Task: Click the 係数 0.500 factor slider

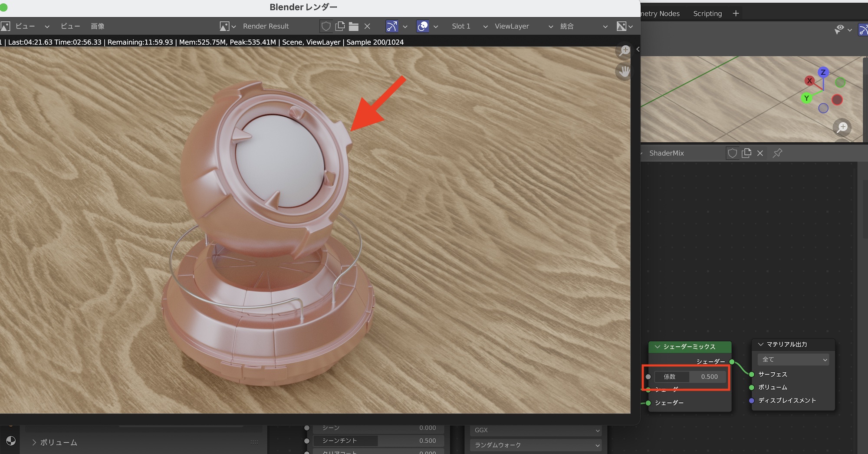Action: [690, 377]
